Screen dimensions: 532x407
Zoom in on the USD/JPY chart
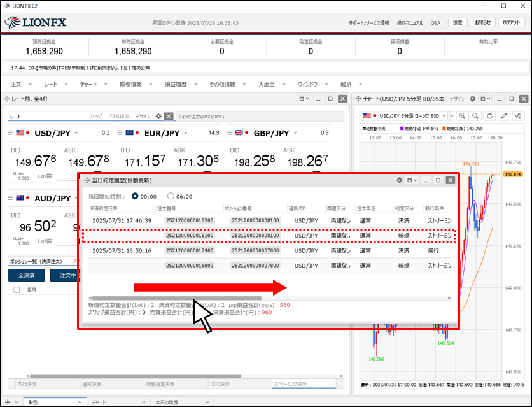(461, 116)
